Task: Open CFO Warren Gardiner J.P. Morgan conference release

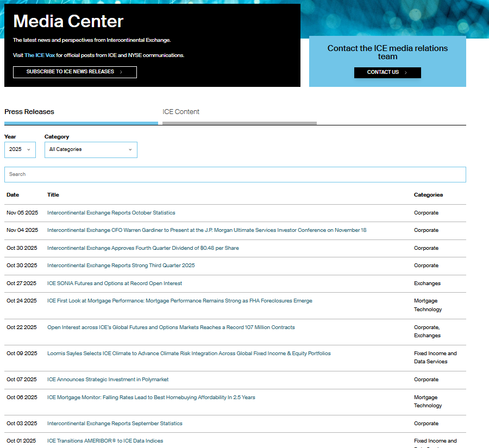Action: point(206,230)
